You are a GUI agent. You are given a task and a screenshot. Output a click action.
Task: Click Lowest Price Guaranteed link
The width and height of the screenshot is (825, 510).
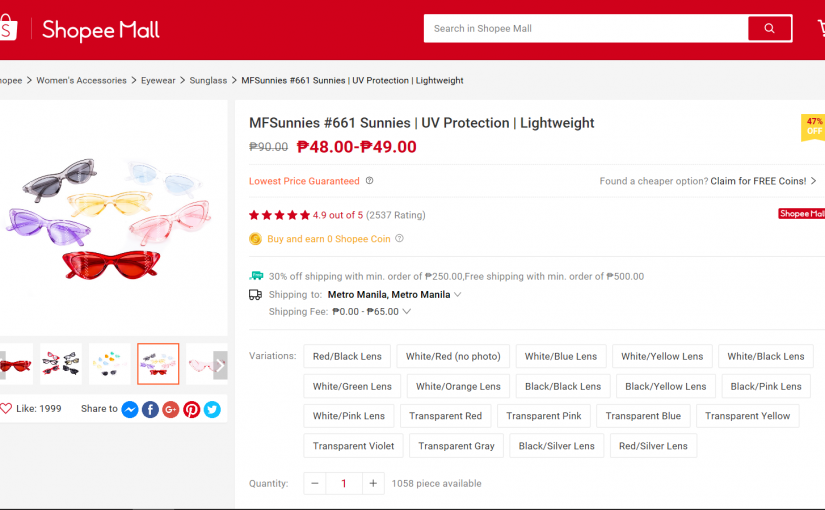coord(304,181)
